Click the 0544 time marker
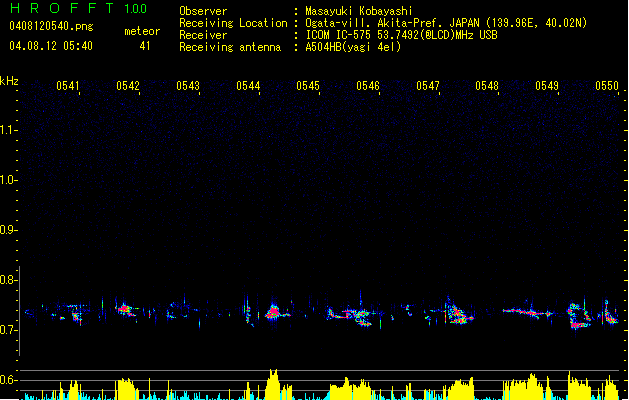The height and width of the screenshot is (400, 629). point(248,86)
